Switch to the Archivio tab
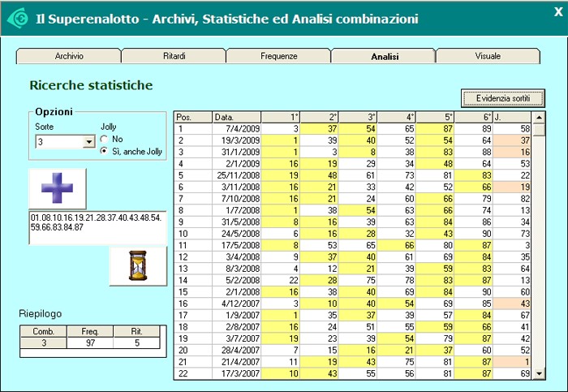This screenshot has width=568, height=392. click(x=69, y=56)
